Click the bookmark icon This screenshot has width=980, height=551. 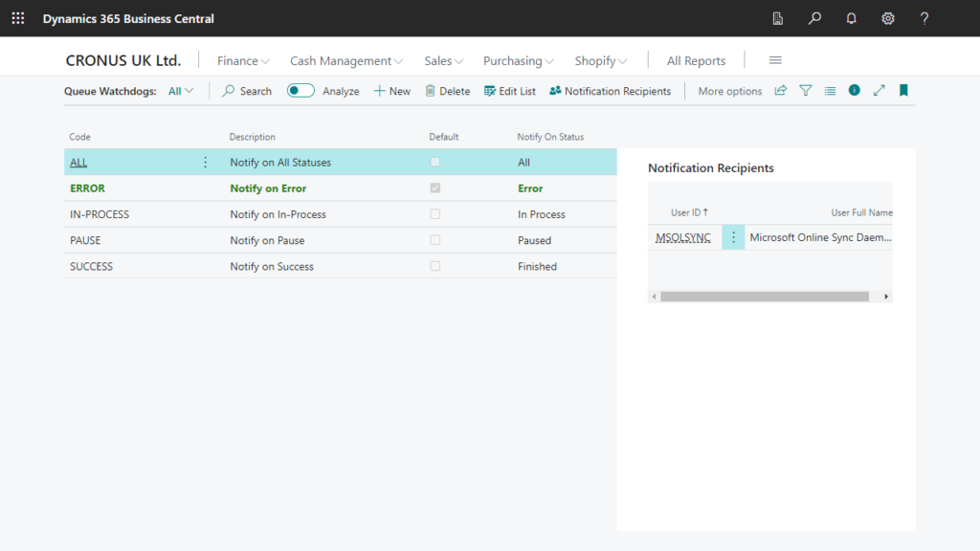pyautogui.click(x=903, y=91)
